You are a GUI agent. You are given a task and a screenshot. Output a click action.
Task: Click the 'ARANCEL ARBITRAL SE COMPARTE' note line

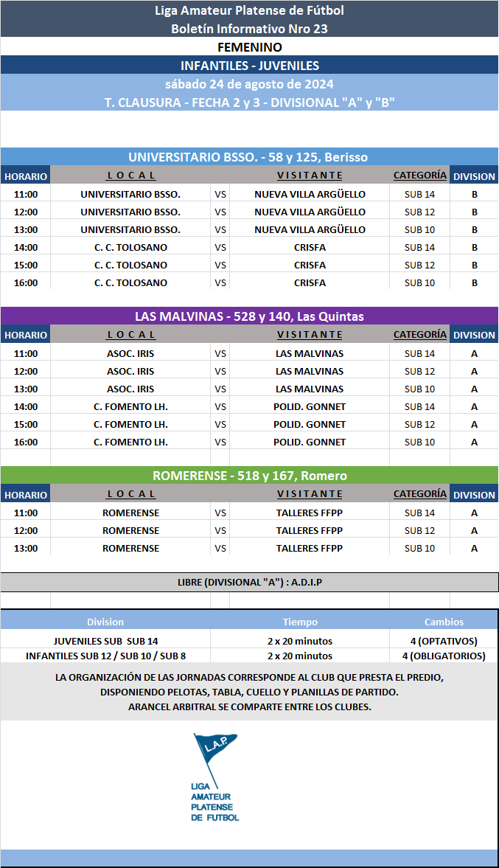pos(249,706)
